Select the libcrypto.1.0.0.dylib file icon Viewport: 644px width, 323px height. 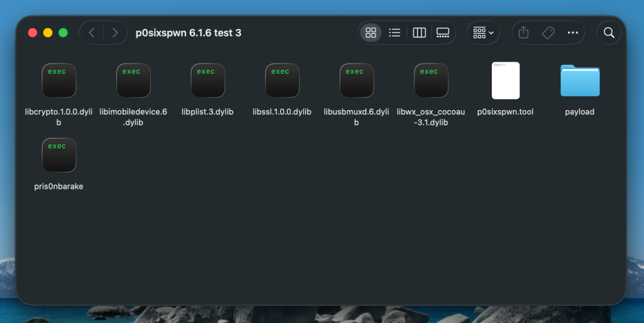click(x=58, y=81)
